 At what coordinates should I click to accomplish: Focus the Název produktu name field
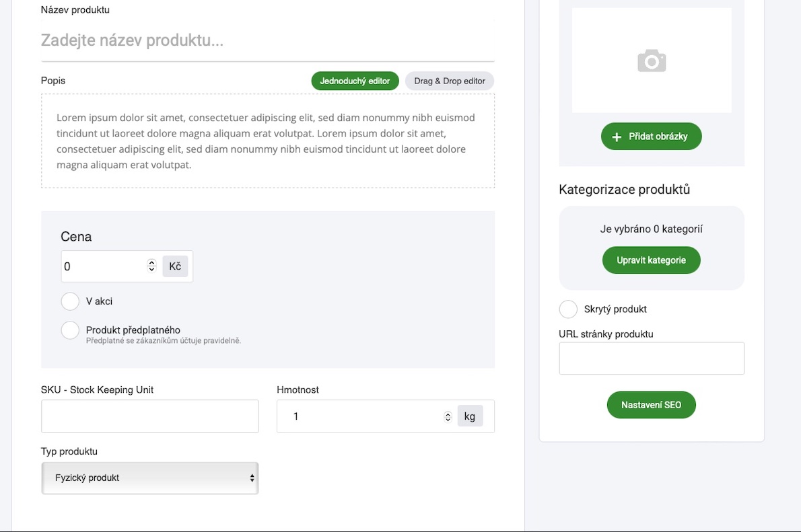[x=267, y=40]
